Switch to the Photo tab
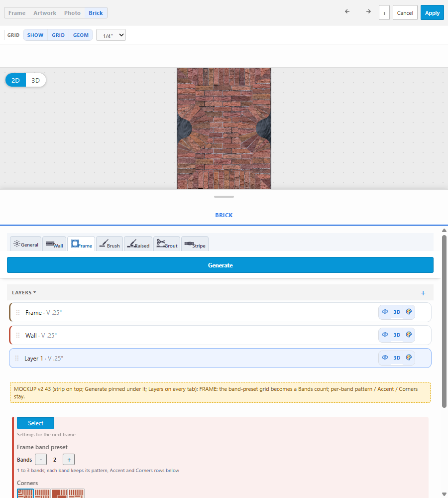The width and height of the screenshot is (448, 498). (72, 13)
